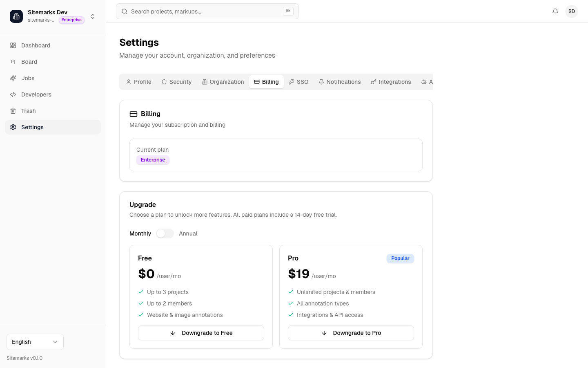Click the Downgrade to Free button

point(201,333)
